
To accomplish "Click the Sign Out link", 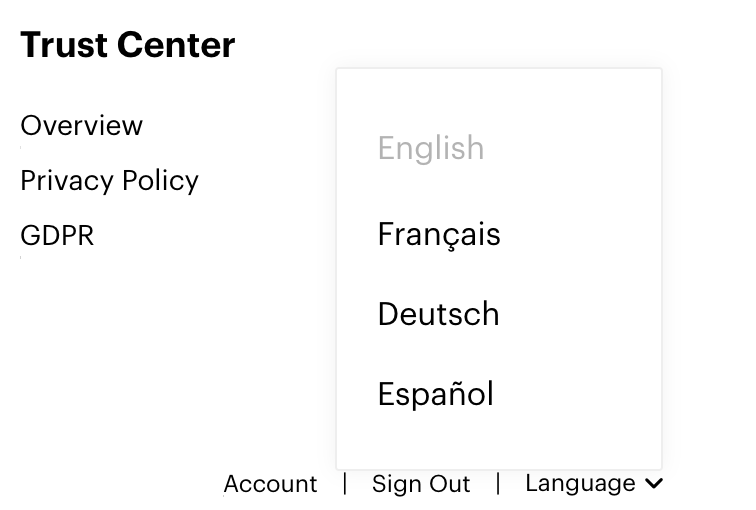I will (421, 484).
